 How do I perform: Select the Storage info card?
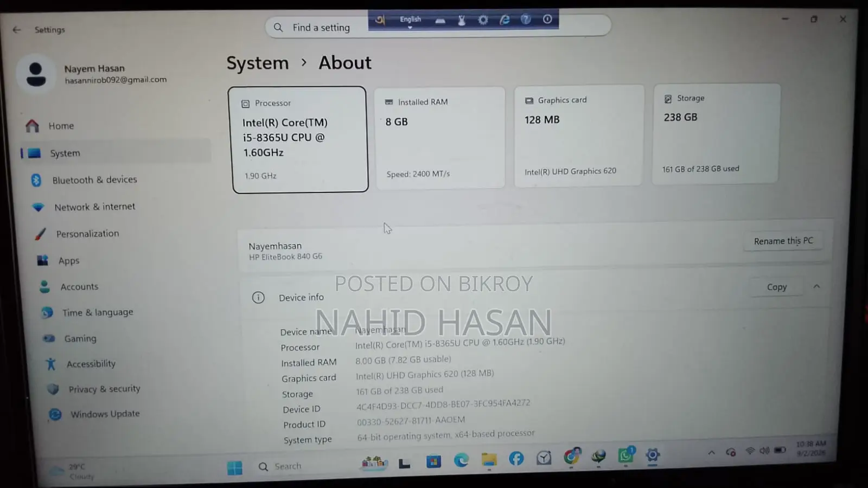(x=716, y=133)
